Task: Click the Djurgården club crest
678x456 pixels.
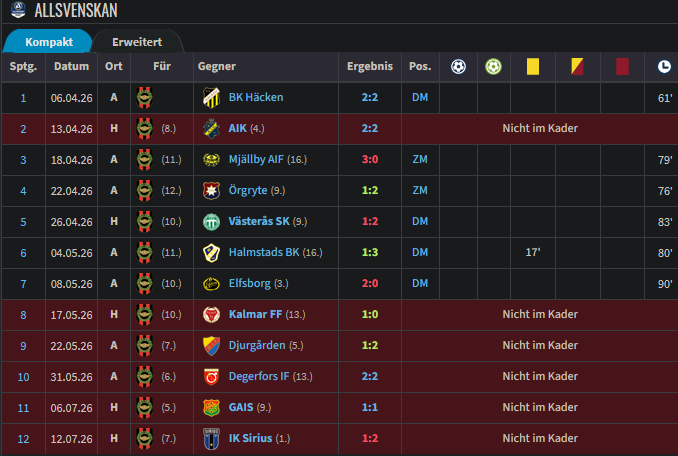Action: pyautogui.click(x=211, y=346)
